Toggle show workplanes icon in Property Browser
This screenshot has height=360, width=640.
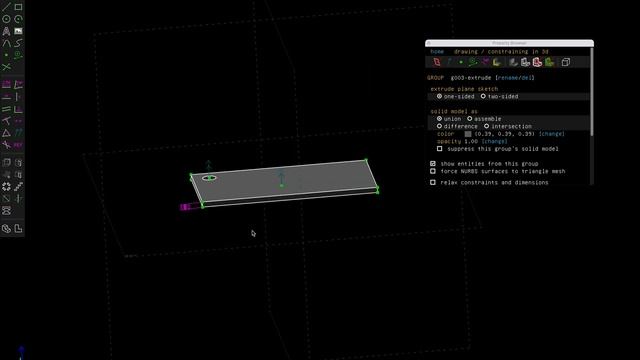click(437, 62)
